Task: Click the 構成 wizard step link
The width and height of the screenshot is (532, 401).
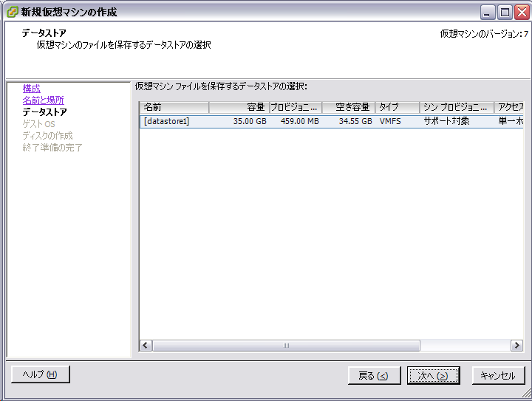Action: pyautogui.click(x=32, y=89)
